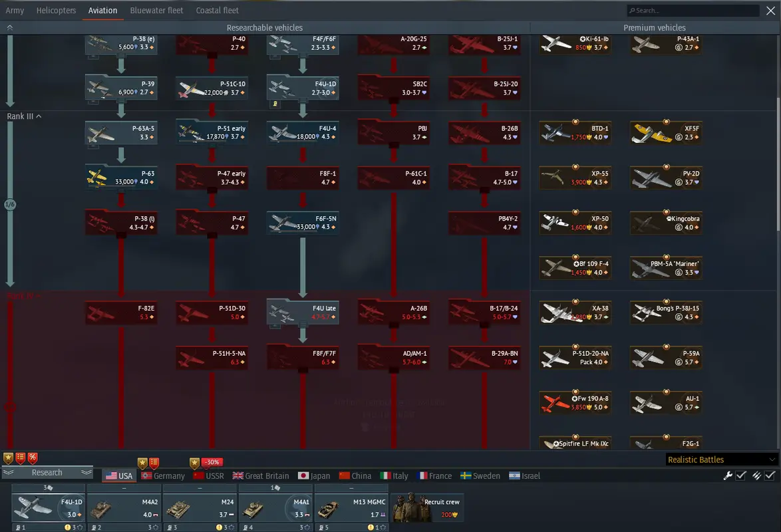Click the vehicle search field
The image size is (781, 532).
click(x=692, y=11)
